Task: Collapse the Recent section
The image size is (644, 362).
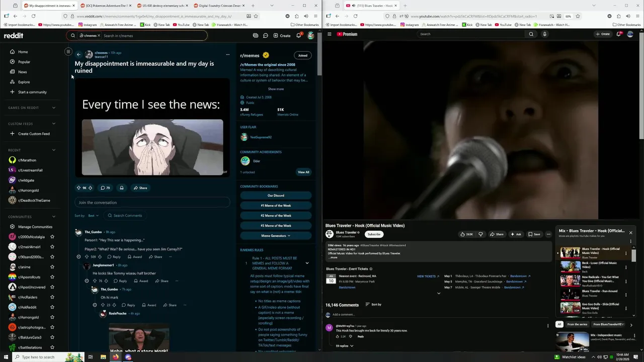Action: 54,150
